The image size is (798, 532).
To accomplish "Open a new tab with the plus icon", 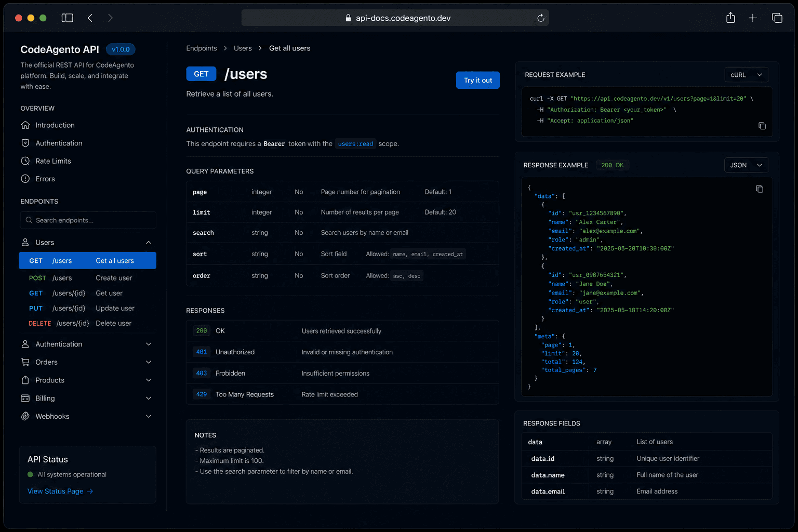I will pyautogui.click(x=753, y=18).
